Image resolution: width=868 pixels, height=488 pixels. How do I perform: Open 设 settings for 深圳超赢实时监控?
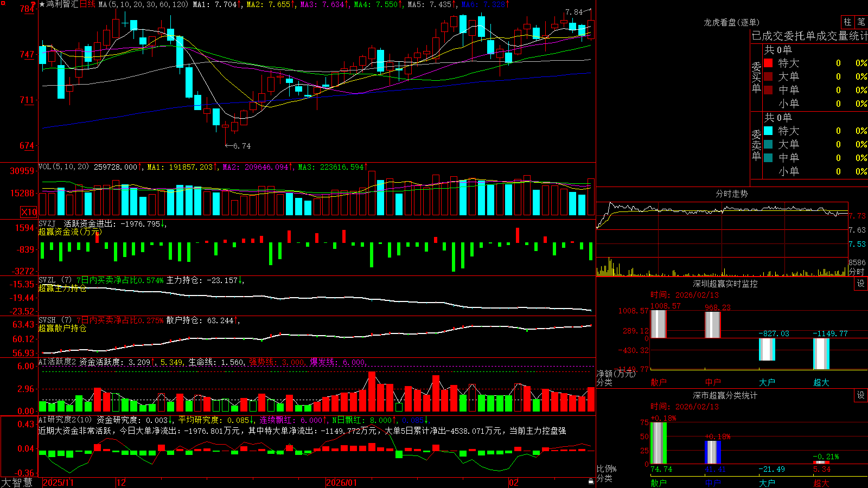click(x=861, y=284)
